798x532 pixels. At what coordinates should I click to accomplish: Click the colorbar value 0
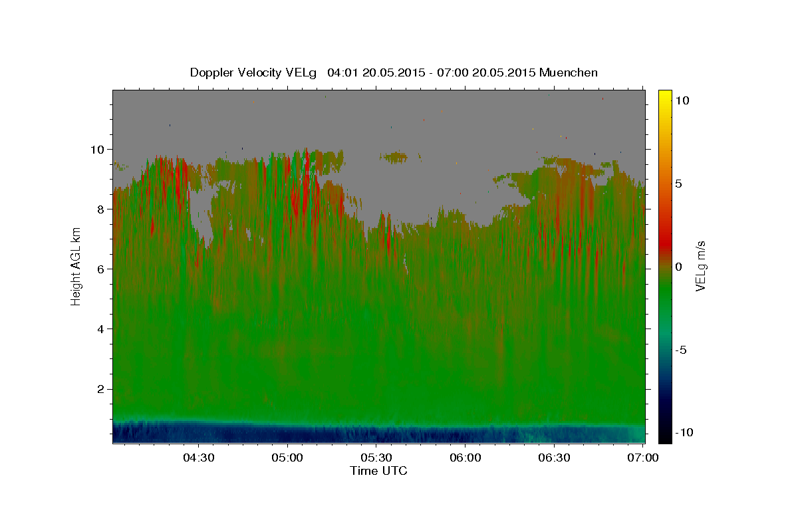coord(678,267)
